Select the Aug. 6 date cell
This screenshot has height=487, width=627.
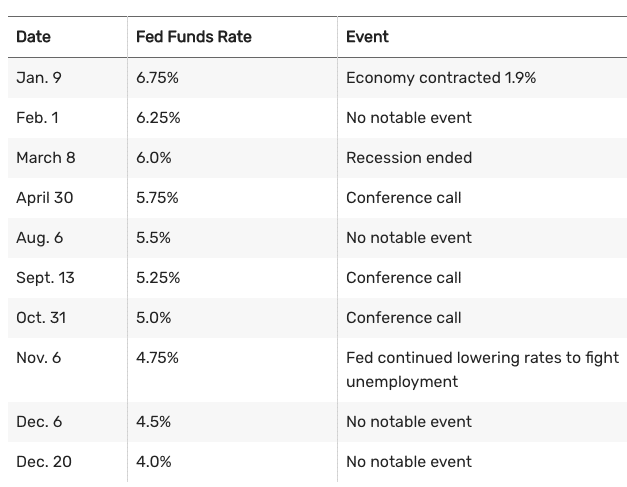click(39, 237)
